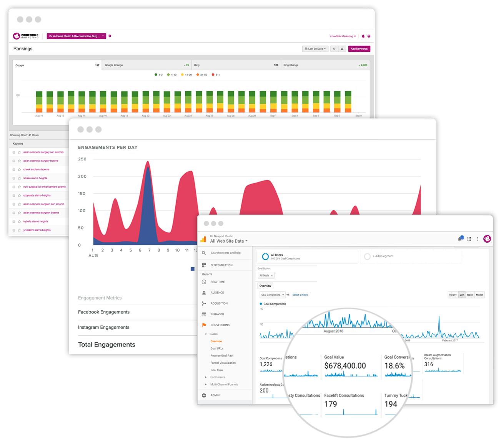Screen dimensions: 501x448
Task: Check the box for 'kybella alamo heights'
Action: [14, 222]
